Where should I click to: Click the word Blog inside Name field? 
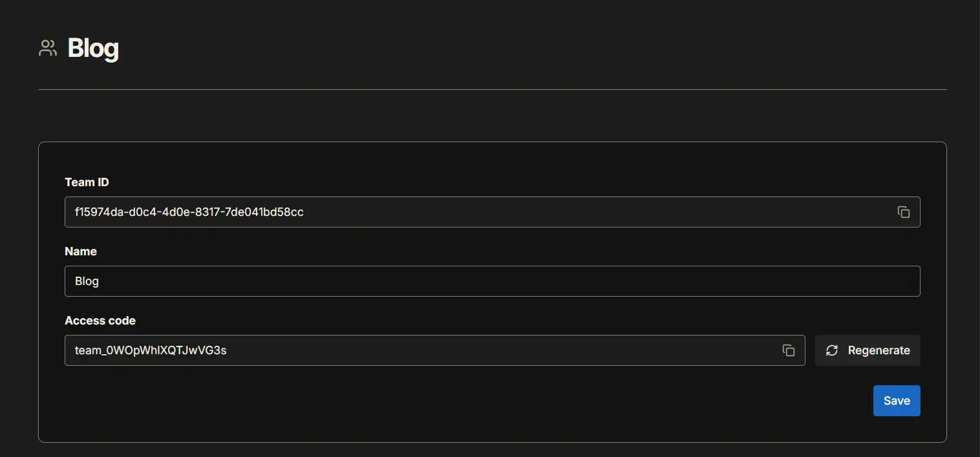87,282
